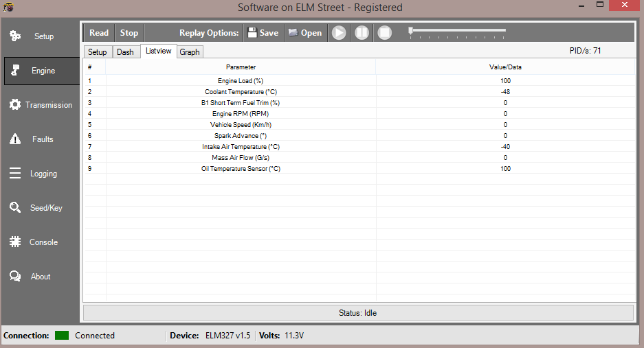Click the ELM327 v1.5 device text

[x=228, y=336]
